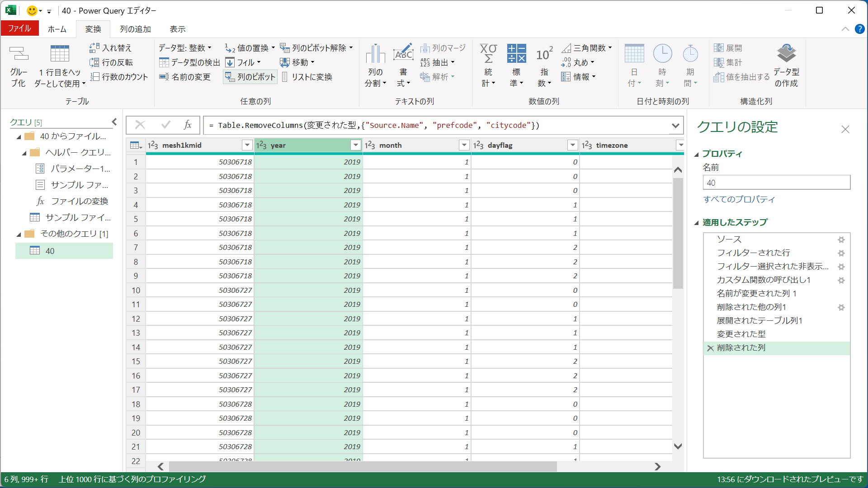The height and width of the screenshot is (488, 868).
Task: Expand the formula bar with chevron
Action: (x=675, y=126)
